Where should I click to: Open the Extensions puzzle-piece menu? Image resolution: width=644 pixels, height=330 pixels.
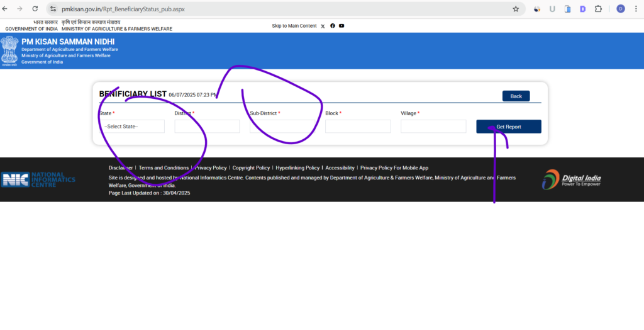(x=598, y=9)
